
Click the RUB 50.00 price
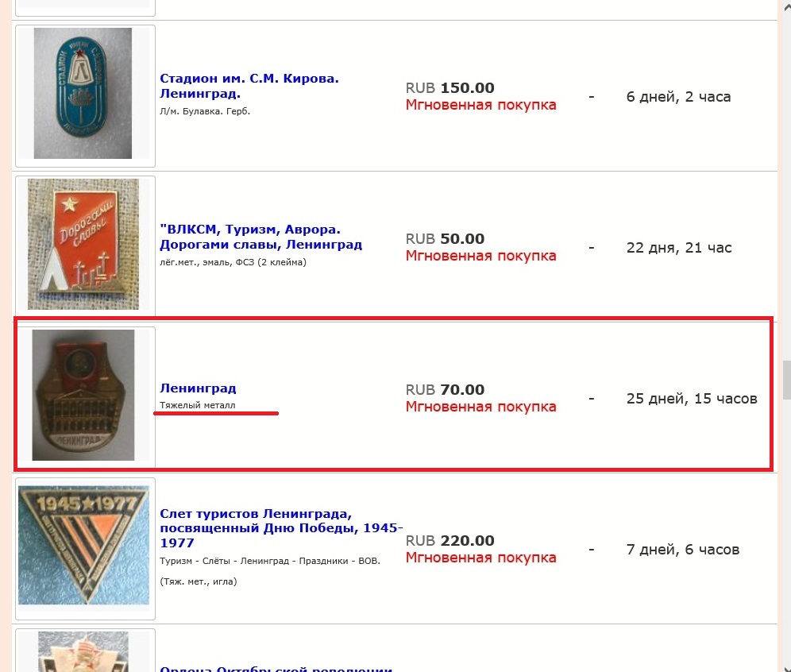(x=445, y=239)
